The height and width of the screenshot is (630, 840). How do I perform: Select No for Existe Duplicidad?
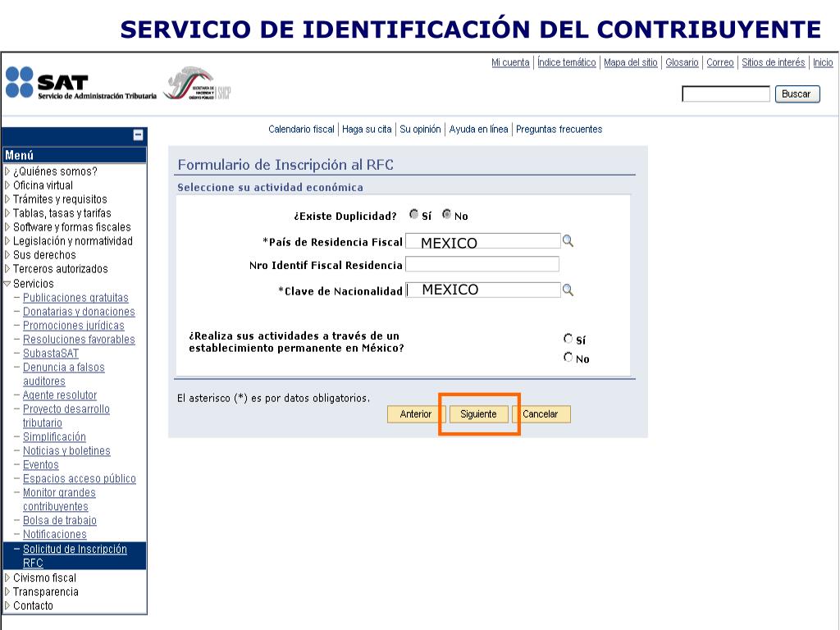pos(446,214)
